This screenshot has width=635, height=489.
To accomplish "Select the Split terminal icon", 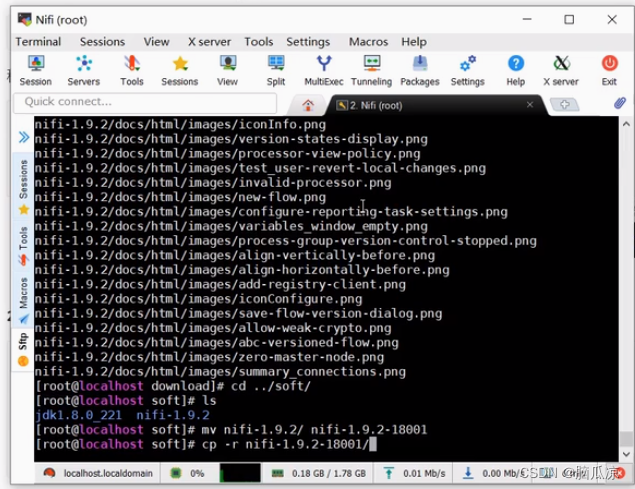I will 276,70.
